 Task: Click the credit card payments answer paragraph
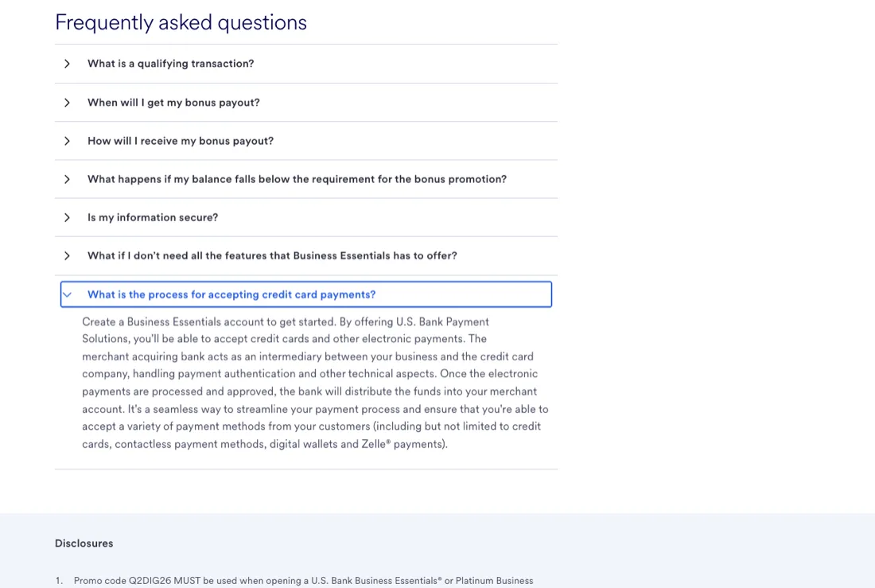click(x=315, y=383)
